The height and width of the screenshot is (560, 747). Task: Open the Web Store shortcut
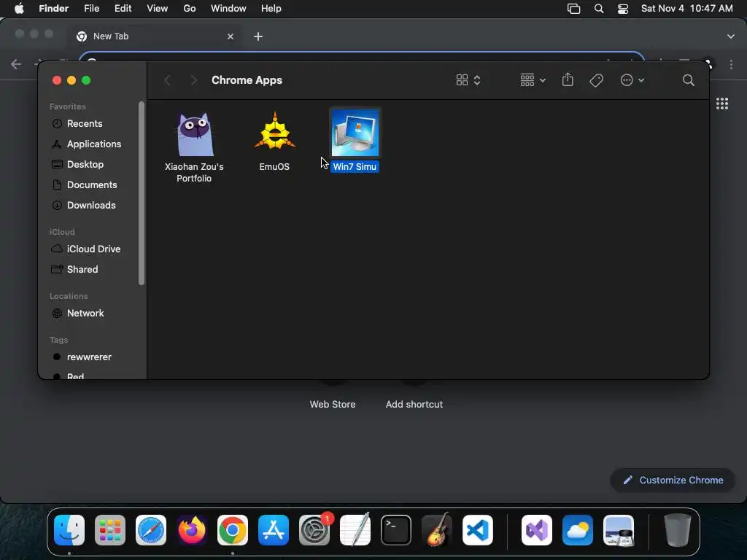click(x=333, y=404)
